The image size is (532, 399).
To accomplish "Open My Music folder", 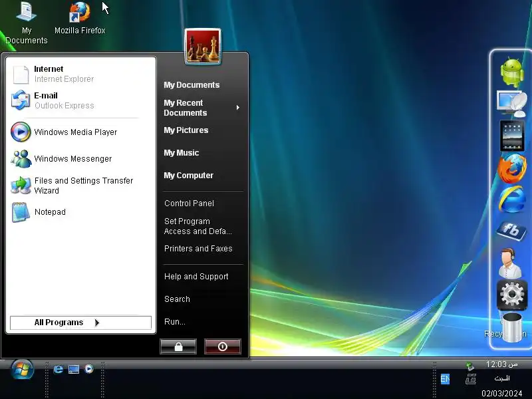I will pyautogui.click(x=181, y=153).
